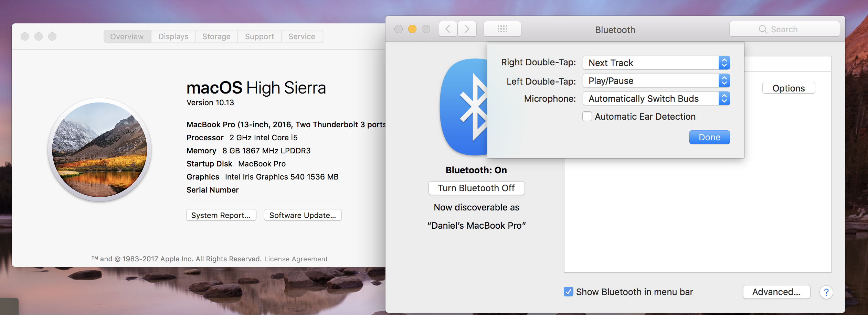Screen dimensions: 868x315
Task: Enable Automatic Ear Detection checkbox
Action: point(587,117)
